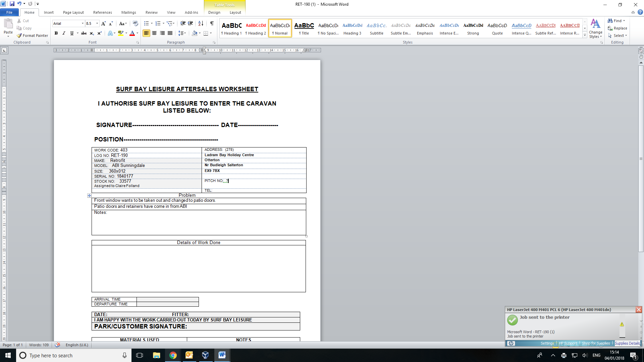The height and width of the screenshot is (362, 644).
Task: Click the font color red swatch button
Action: click(132, 33)
